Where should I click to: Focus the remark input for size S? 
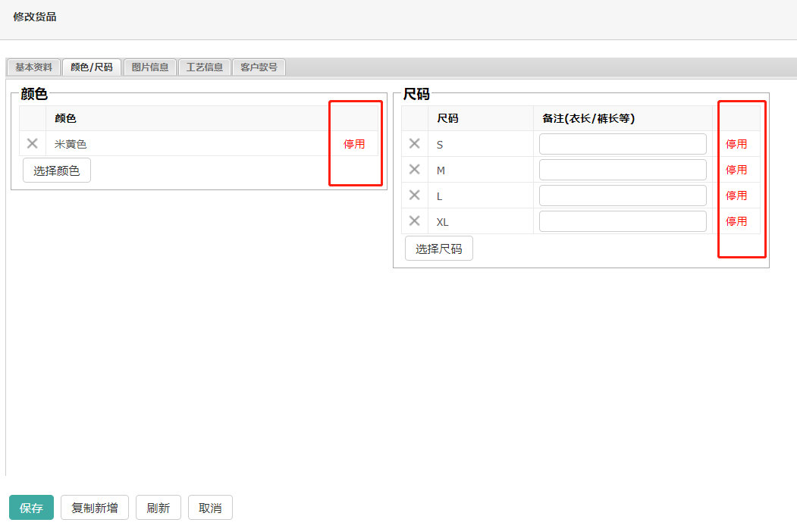click(x=623, y=144)
